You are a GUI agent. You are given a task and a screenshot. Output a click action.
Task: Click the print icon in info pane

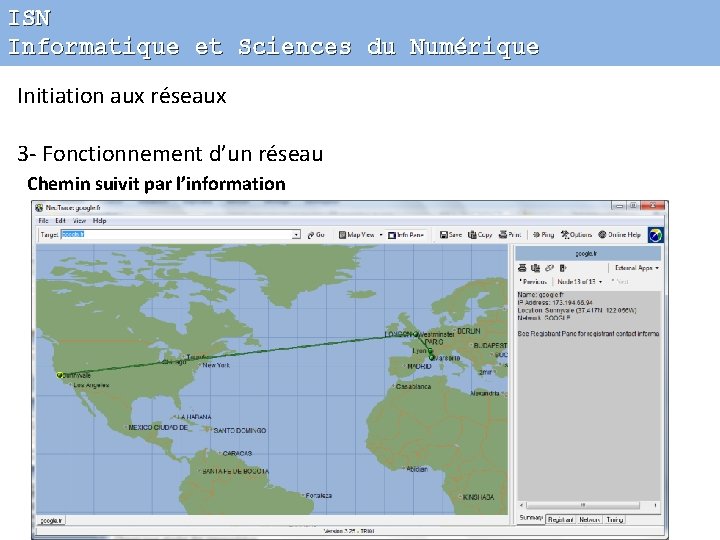[x=522, y=268]
